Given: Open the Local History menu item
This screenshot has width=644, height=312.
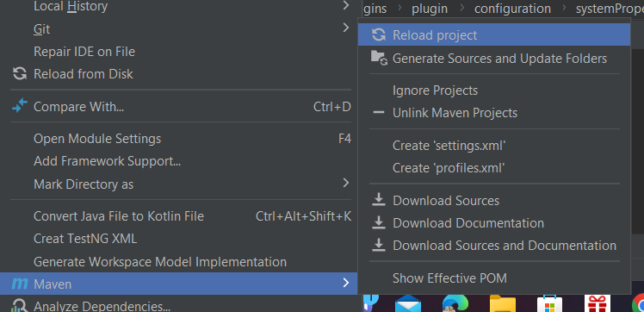Looking at the screenshot, I should [179, 6].
